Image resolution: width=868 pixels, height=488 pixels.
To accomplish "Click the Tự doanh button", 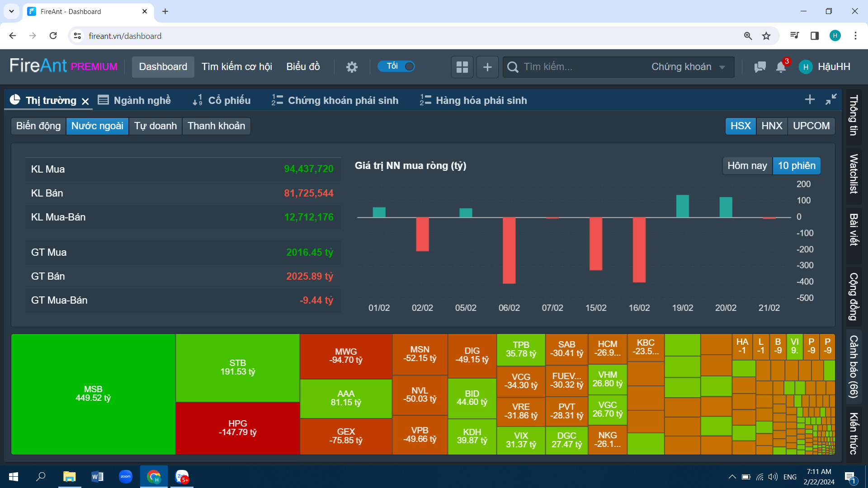I will point(155,126).
